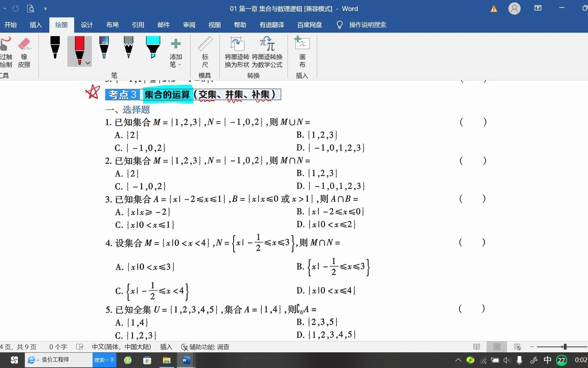Viewport: 588px width, 368px height.
Task: Insert a drawing Canvas (画布)
Action: pos(302,51)
